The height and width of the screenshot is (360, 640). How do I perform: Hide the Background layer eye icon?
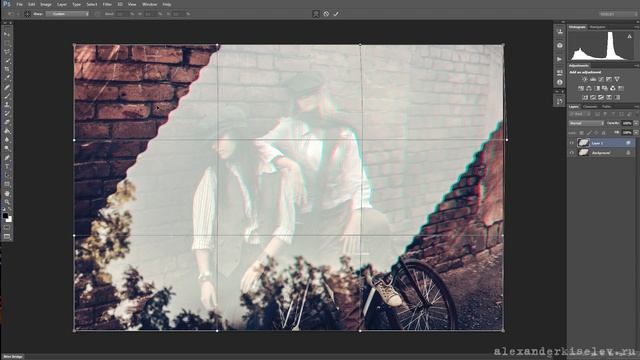click(x=572, y=153)
